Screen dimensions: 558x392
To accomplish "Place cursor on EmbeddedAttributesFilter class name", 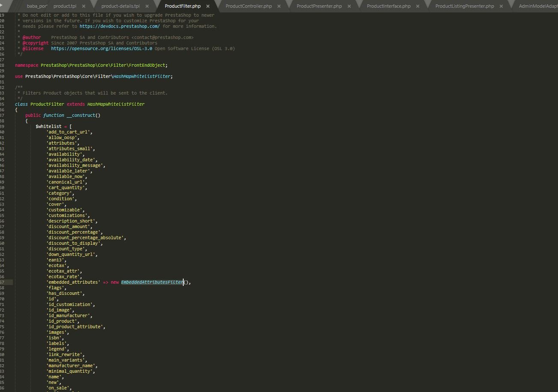I will pos(152,282).
